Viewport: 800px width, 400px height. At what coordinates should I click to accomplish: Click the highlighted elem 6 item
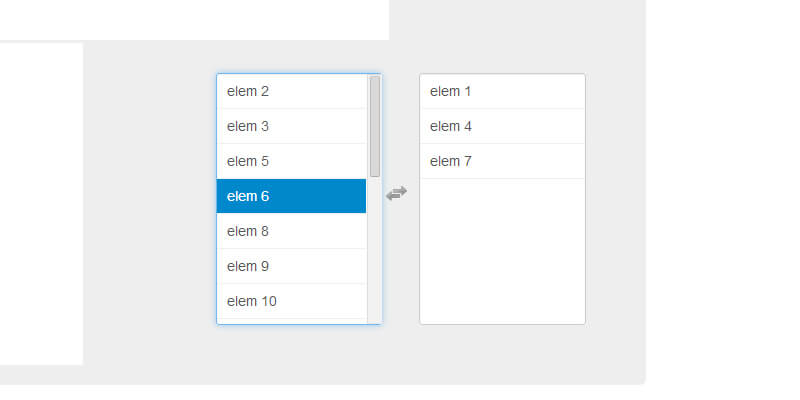[x=291, y=196]
